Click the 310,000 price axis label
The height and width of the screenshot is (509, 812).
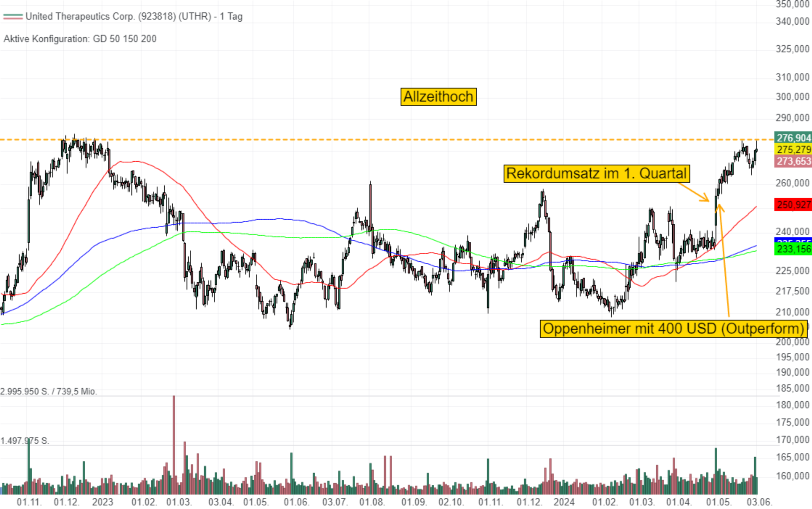coord(792,77)
